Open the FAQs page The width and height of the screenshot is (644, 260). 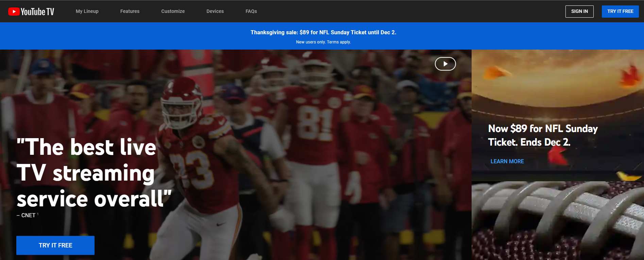coord(251,11)
